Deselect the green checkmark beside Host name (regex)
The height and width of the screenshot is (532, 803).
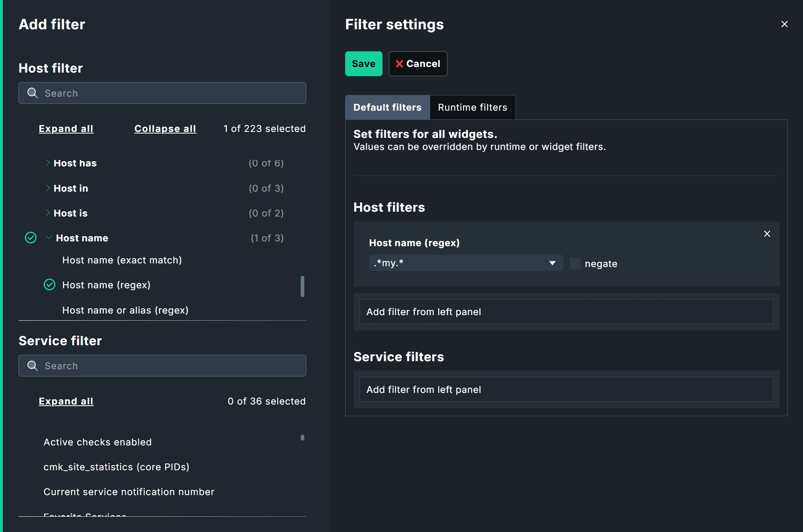(49, 285)
